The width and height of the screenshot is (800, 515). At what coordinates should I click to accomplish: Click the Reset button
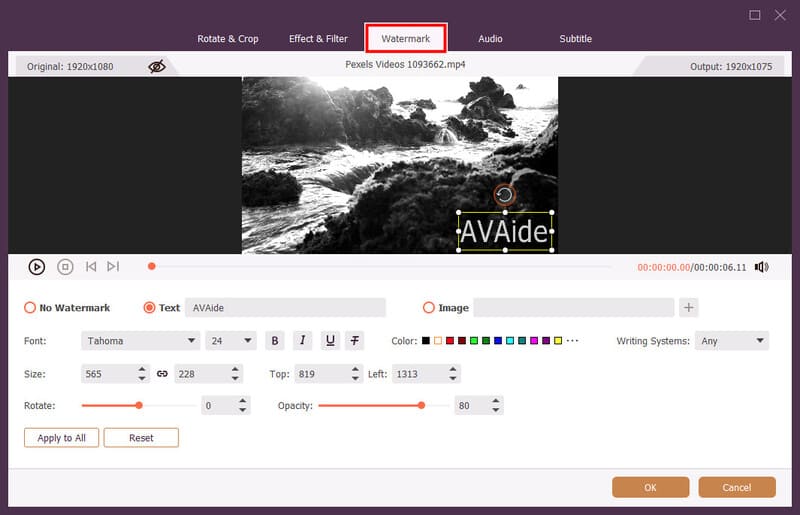[141, 438]
